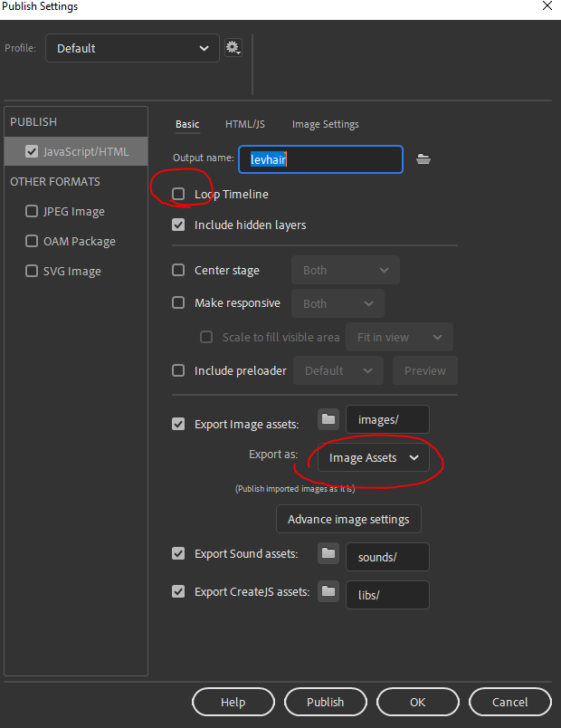Select JavaScript/HTML in the publish list
Screen dimensions: 561x728
tap(76, 151)
